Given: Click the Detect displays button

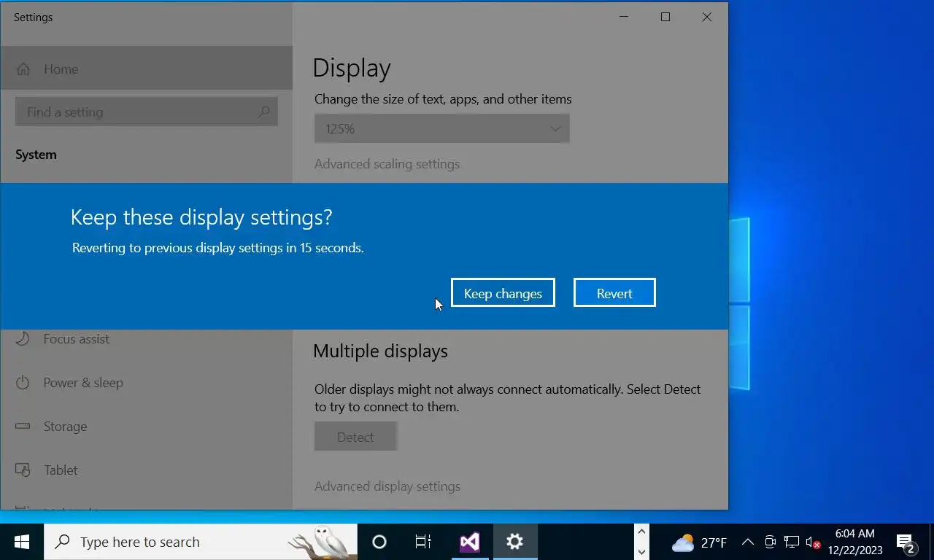Looking at the screenshot, I should click(355, 437).
